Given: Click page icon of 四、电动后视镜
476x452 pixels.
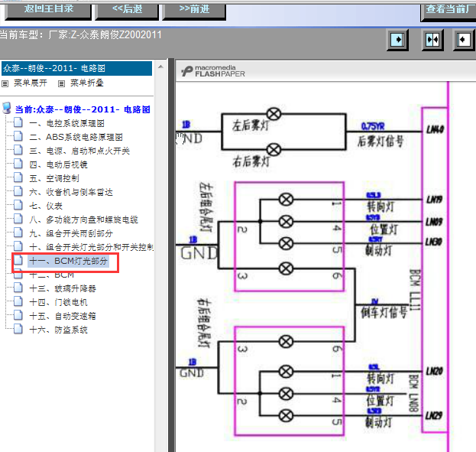Looking at the screenshot, I should (x=18, y=164).
